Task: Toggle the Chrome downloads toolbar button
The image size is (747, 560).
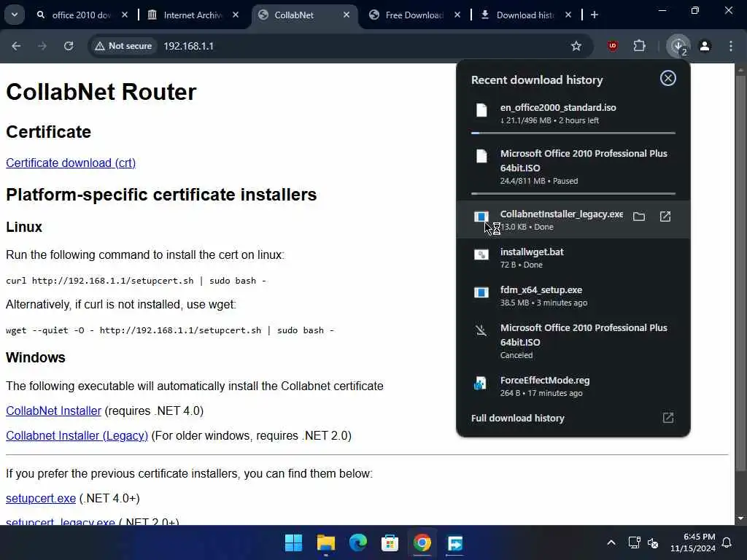Action: (678, 46)
